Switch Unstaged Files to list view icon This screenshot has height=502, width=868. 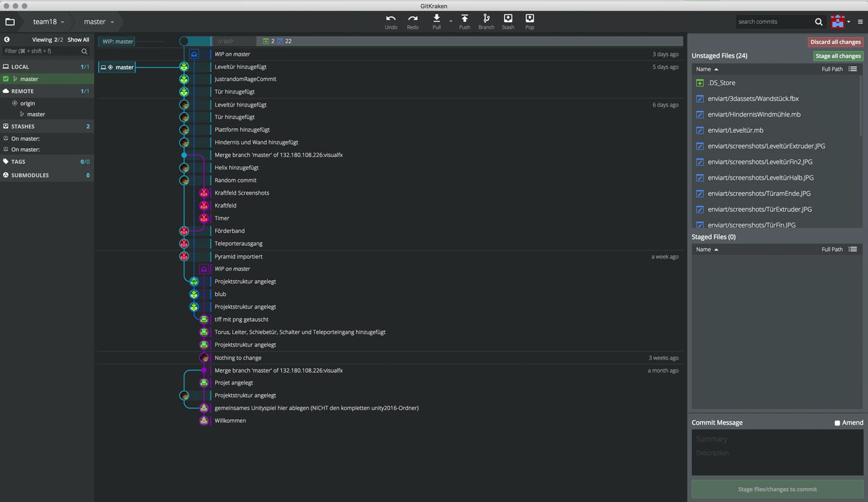pyautogui.click(x=852, y=69)
